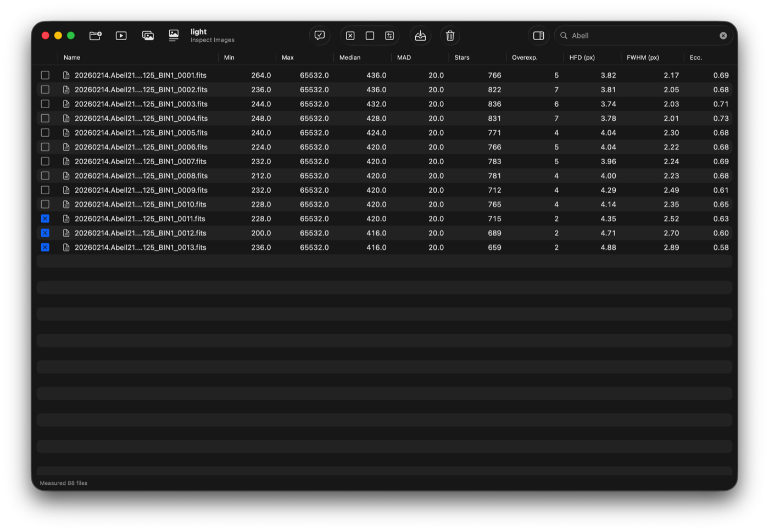
Task: Open the image stack view icon
Action: coord(148,36)
